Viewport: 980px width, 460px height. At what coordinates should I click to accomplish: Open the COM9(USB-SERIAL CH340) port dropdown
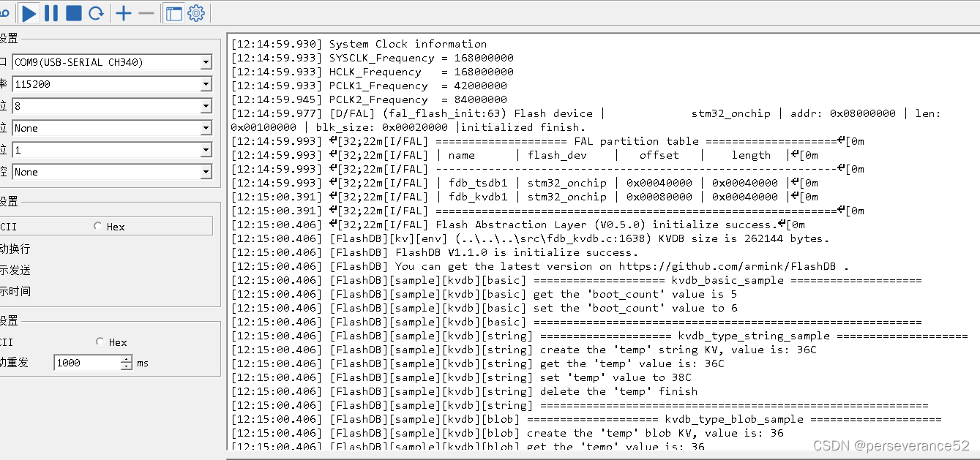click(x=113, y=62)
